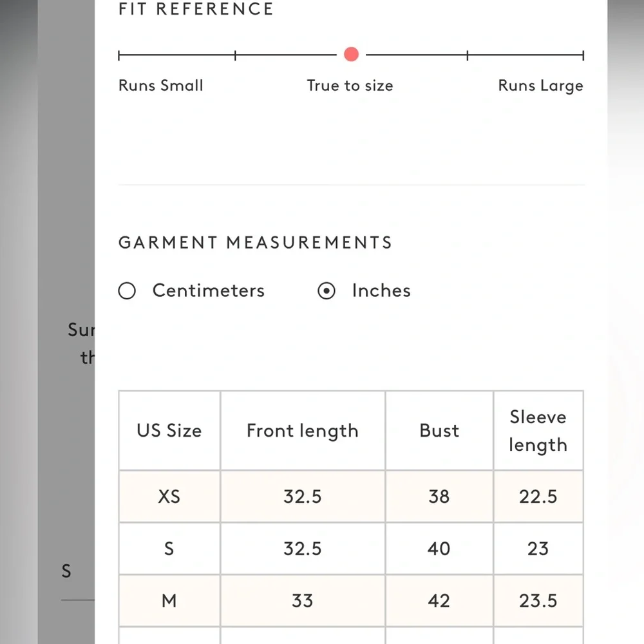Click the M front length value 33

(x=302, y=601)
